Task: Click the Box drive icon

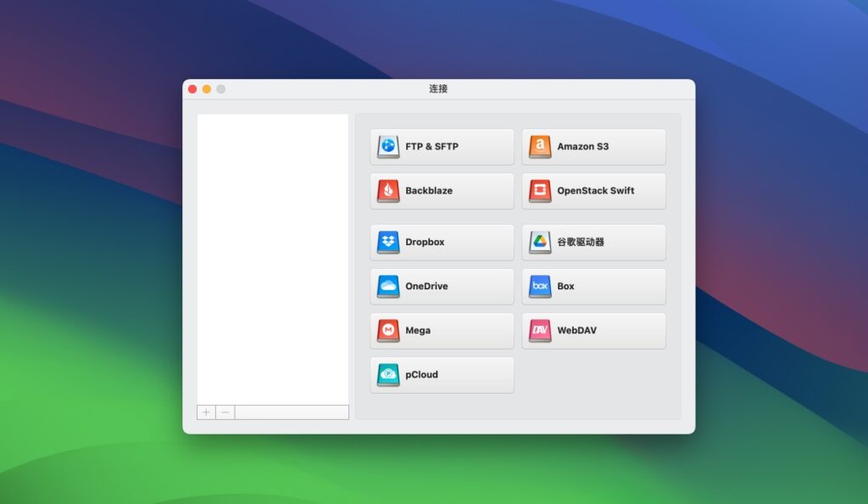Action: [x=540, y=286]
